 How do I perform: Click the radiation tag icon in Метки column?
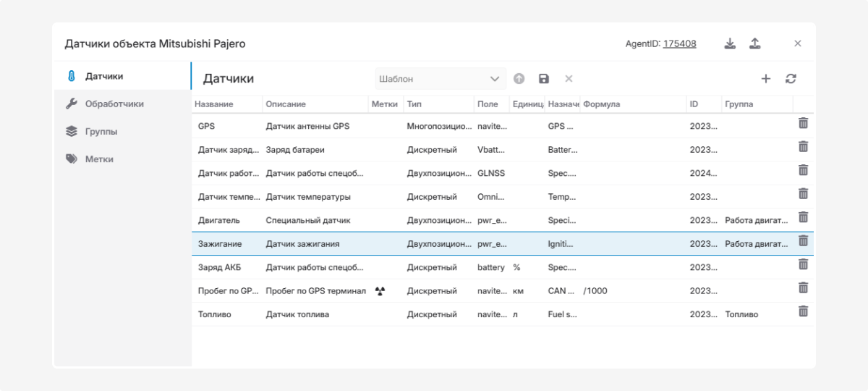(380, 291)
